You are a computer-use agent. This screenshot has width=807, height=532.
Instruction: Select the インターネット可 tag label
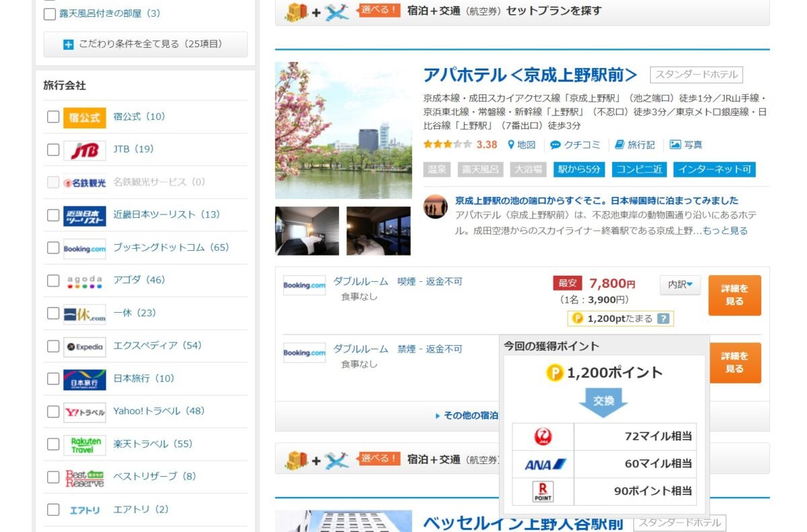pos(714,169)
